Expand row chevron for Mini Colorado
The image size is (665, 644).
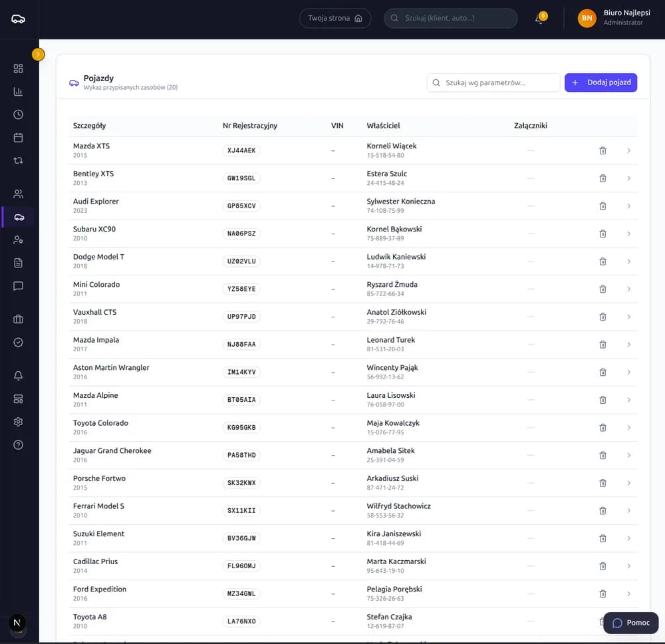(628, 289)
